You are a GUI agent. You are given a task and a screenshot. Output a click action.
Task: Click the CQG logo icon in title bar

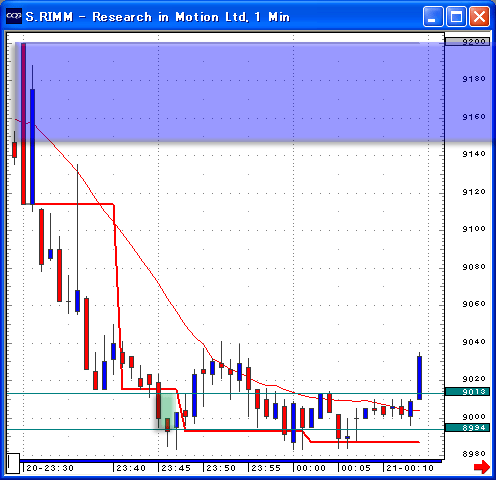point(14,16)
